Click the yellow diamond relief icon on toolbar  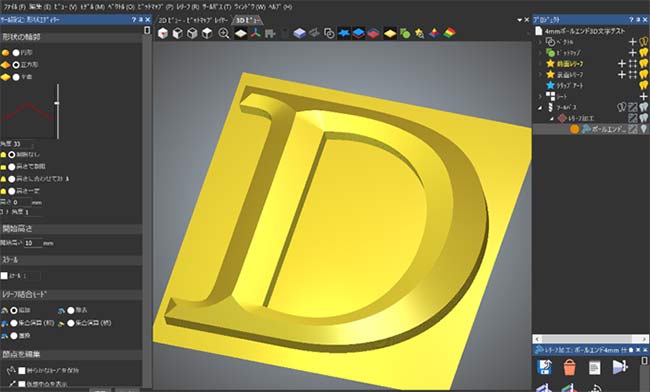coord(390,33)
